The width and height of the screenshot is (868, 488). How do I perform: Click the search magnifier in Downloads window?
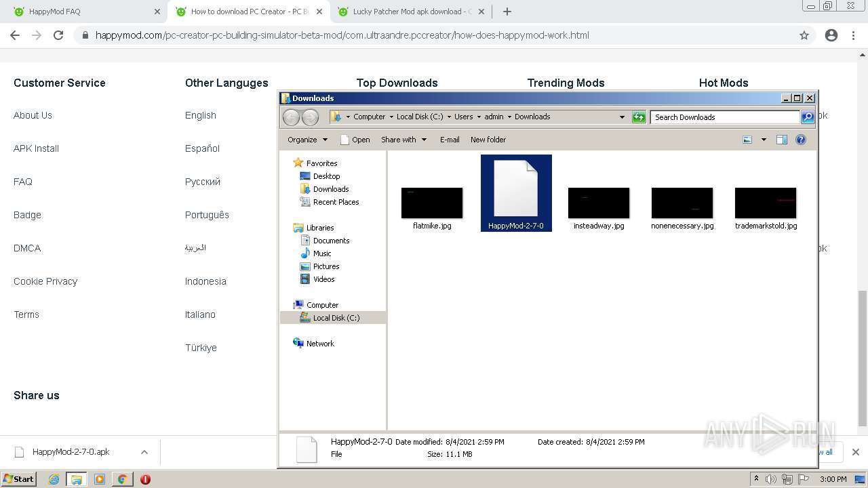(807, 117)
